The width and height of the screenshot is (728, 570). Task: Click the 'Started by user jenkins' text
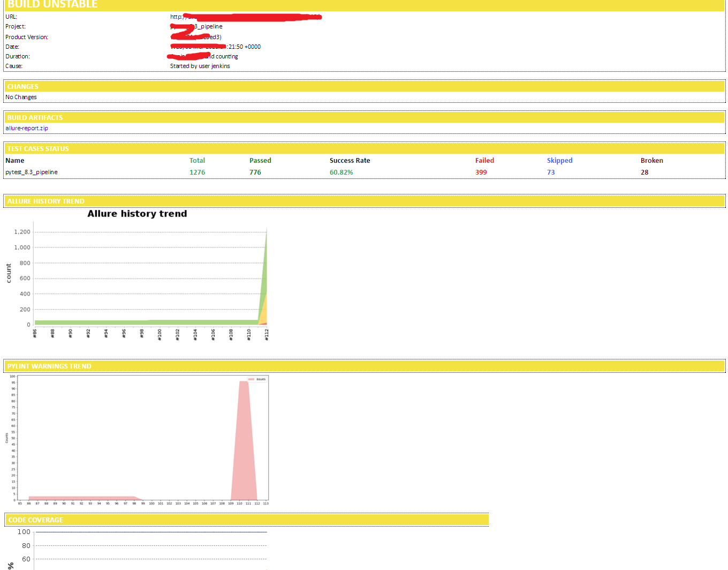click(200, 66)
